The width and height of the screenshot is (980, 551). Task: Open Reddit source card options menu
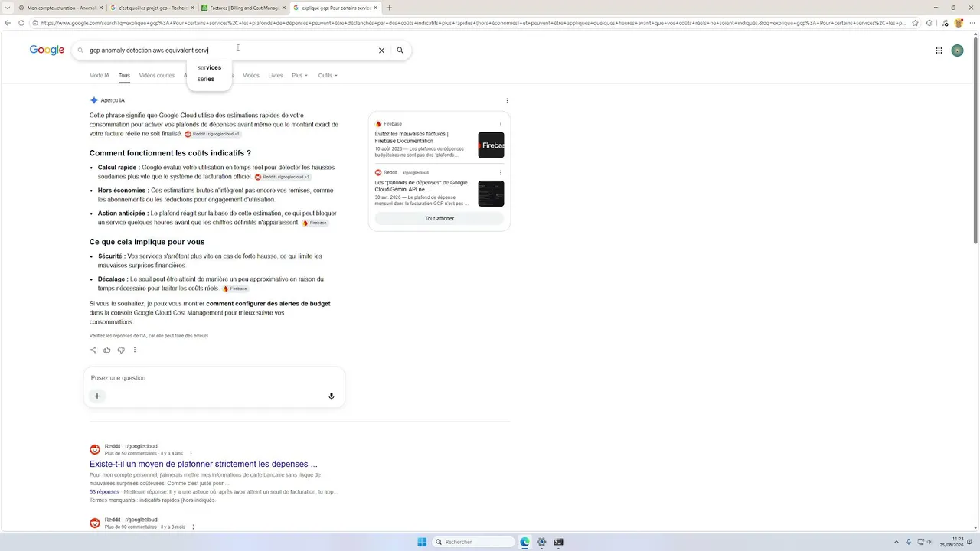(x=501, y=172)
